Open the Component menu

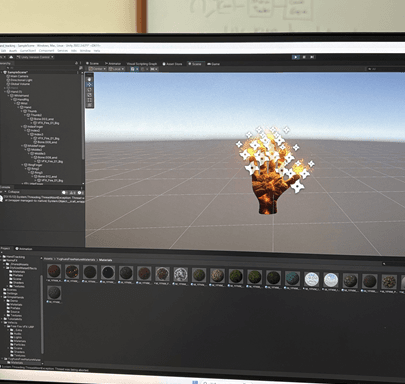pos(47,51)
